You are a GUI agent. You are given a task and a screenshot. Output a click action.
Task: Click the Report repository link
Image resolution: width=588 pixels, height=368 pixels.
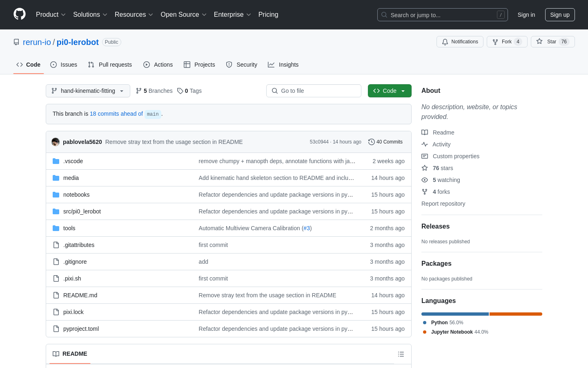tap(443, 204)
